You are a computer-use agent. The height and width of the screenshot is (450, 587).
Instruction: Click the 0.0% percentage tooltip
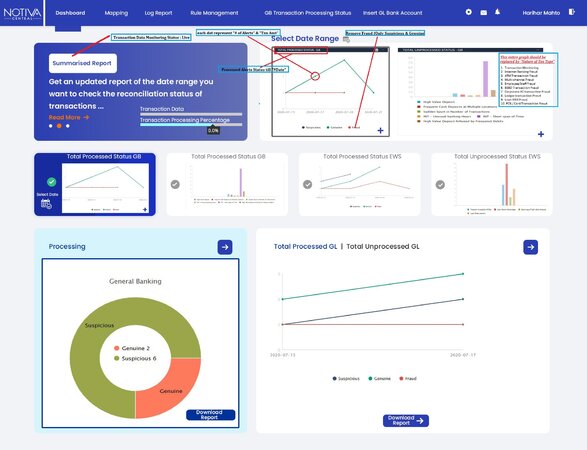point(213,131)
